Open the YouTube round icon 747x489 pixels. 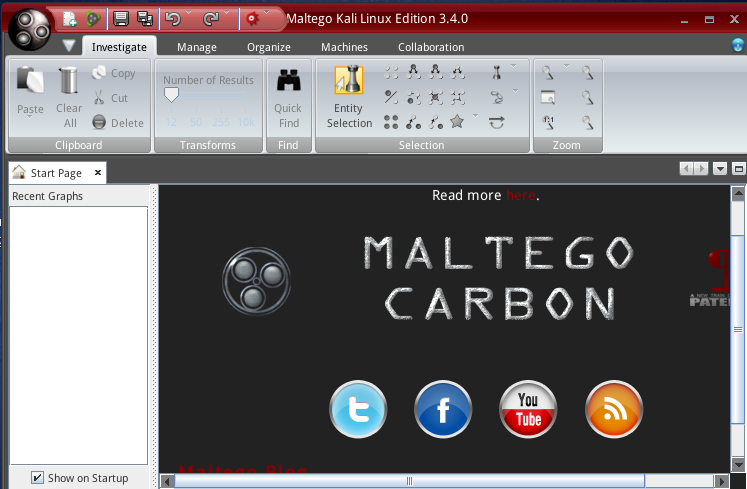[528, 409]
